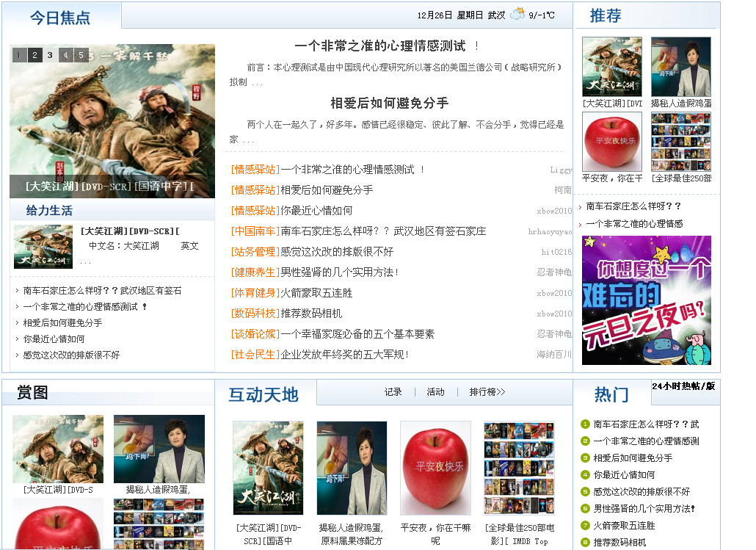This screenshot has height=550, width=756.
Task: Open hot post ranked 7 火箭豪取五连胜
Action: click(624, 525)
